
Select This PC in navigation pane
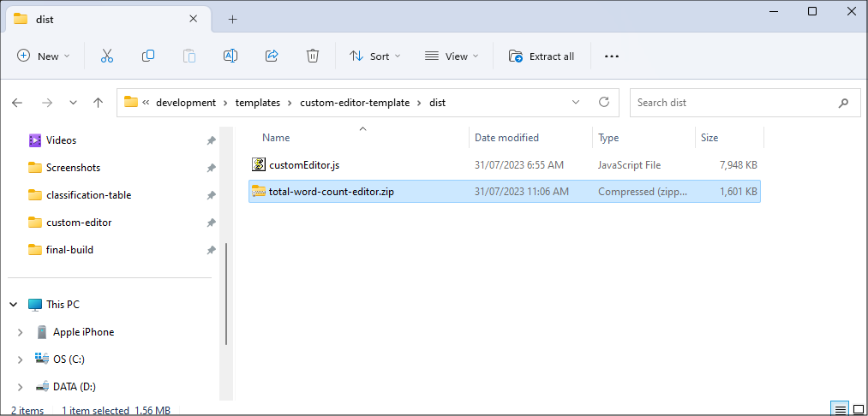point(63,304)
